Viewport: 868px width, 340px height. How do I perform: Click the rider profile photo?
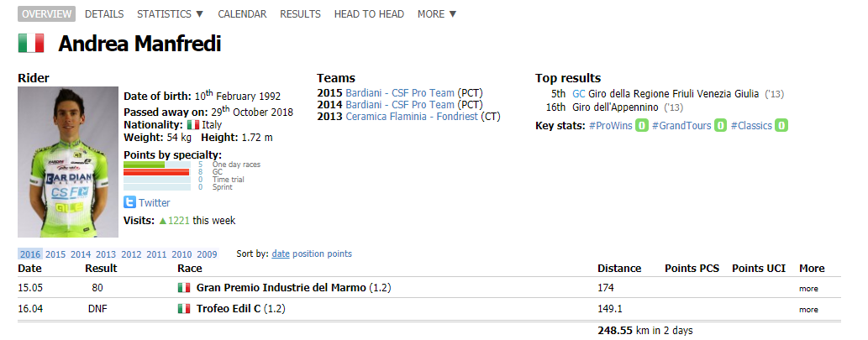click(68, 162)
